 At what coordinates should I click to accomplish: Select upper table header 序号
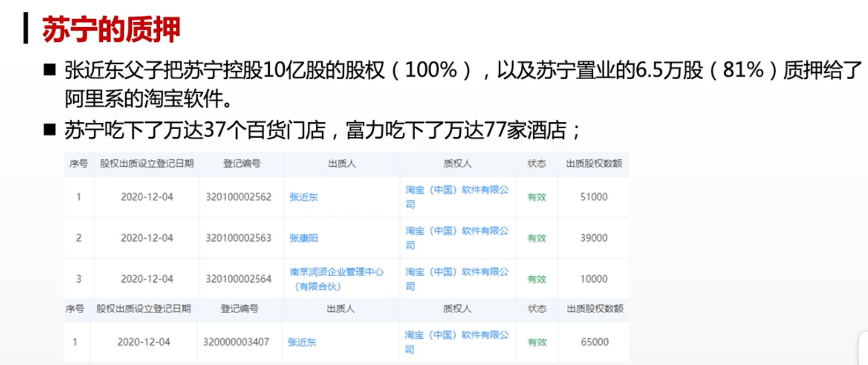click(x=78, y=163)
